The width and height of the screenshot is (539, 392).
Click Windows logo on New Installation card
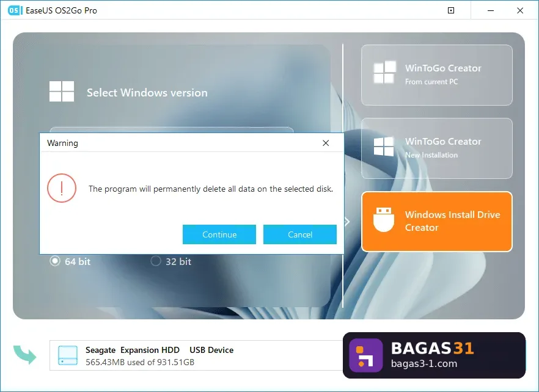point(384,147)
